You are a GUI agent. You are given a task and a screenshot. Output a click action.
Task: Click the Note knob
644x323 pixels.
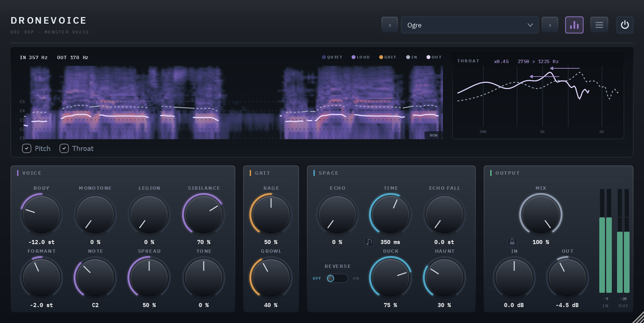pyautogui.click(x=95, y=278)
